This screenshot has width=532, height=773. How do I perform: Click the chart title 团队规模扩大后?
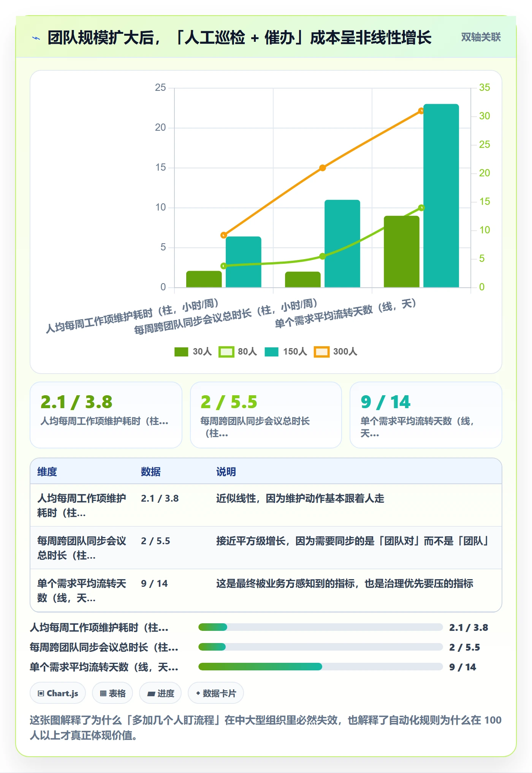239,38
